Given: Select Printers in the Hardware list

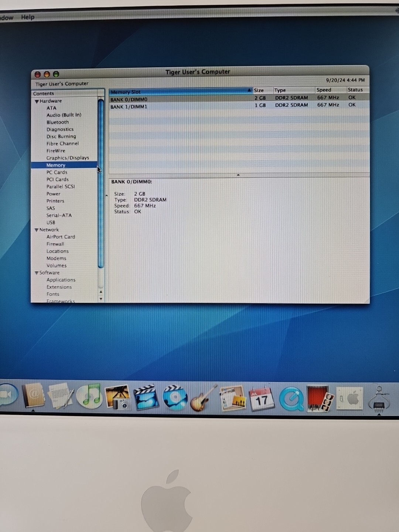Looking at the screenshot, I should [55, 201].
